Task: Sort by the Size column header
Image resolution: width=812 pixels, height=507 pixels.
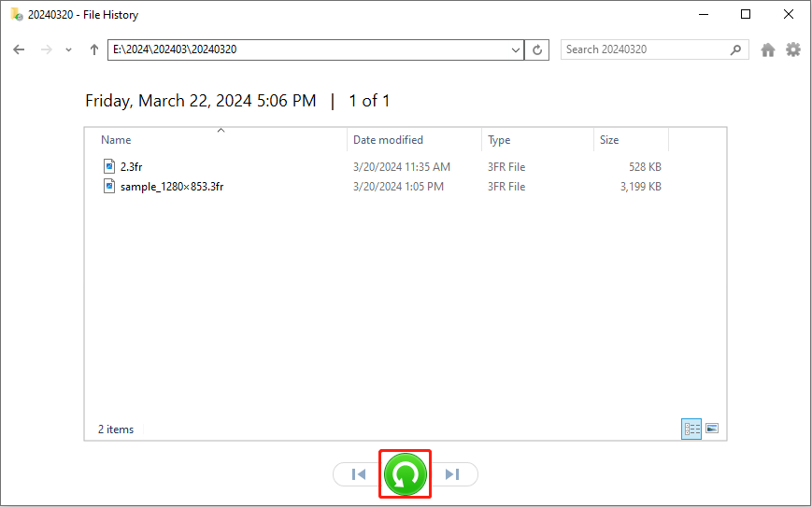Action: click(x=631, y=140)
